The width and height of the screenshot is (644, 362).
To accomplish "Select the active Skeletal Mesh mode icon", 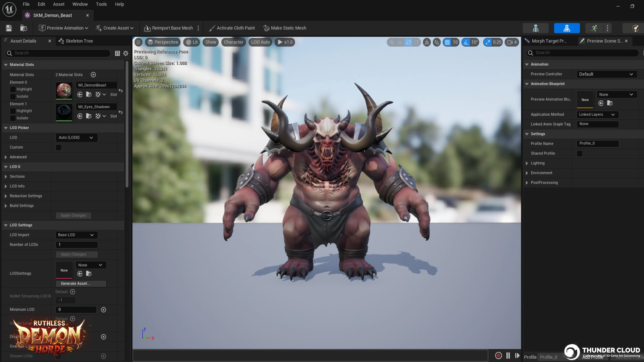I will click(x=567, y=28).
